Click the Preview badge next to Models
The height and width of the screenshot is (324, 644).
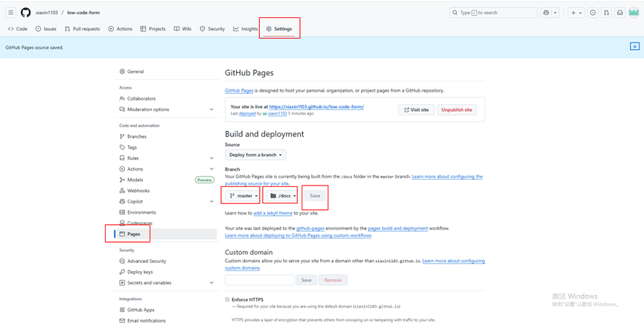pos(204,180)
